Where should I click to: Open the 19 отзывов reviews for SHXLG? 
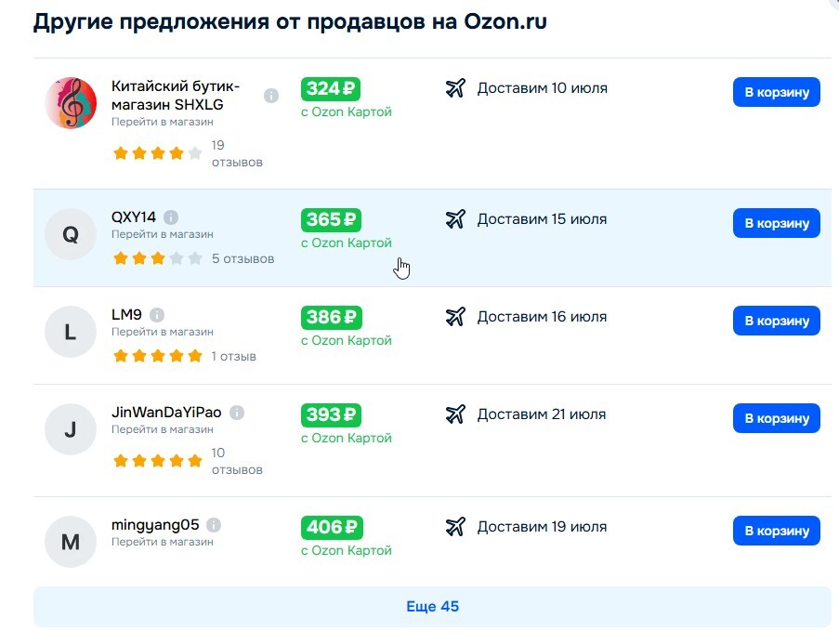[236, 153]
